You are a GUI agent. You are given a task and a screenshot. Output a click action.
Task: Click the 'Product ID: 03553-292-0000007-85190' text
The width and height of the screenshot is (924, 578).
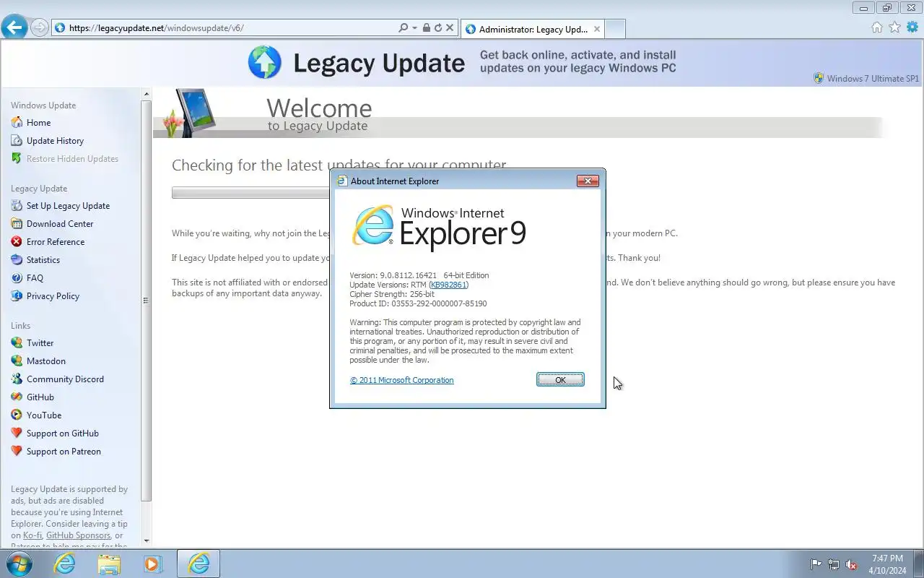coord(418,303)
